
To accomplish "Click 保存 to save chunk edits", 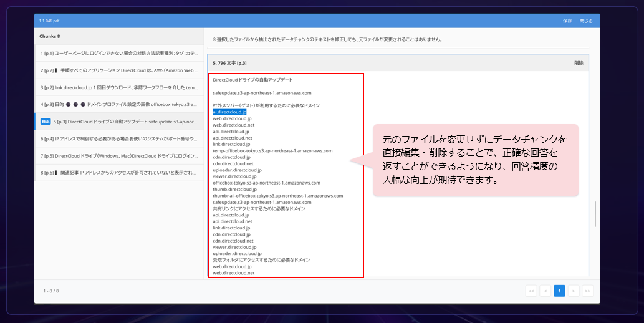I will click(x=567, y=21).
